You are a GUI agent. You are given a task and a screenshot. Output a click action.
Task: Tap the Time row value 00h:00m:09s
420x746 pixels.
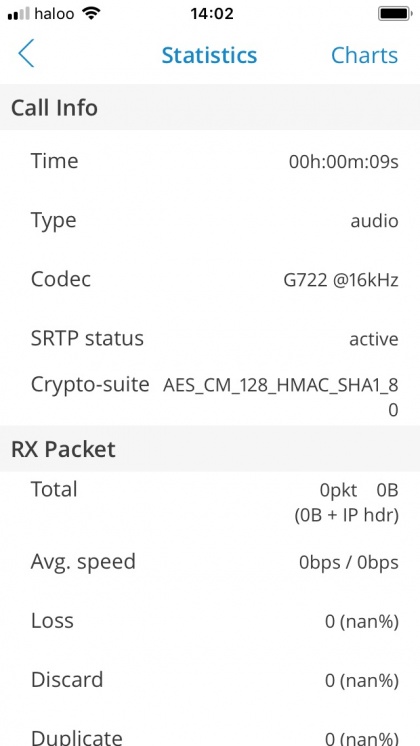click(343, 162)
